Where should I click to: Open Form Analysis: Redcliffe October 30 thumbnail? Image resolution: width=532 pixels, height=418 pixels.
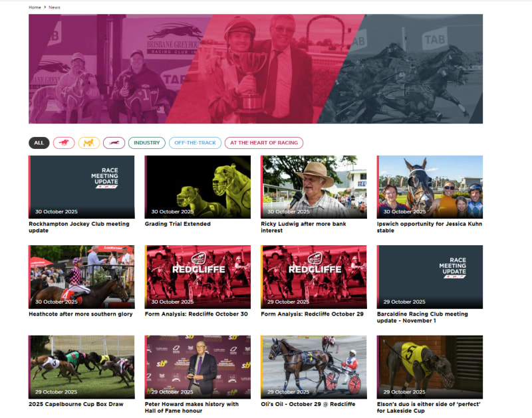tap(198, 276)
